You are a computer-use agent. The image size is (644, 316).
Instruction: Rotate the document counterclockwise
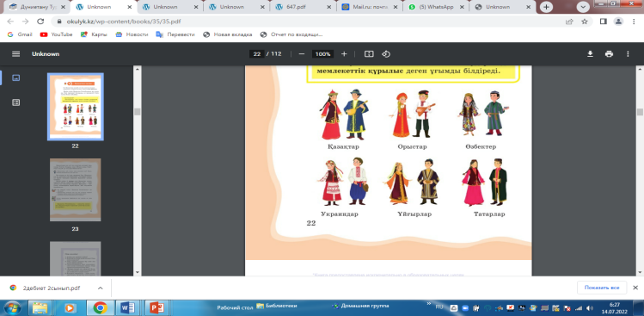pos(386,54)
